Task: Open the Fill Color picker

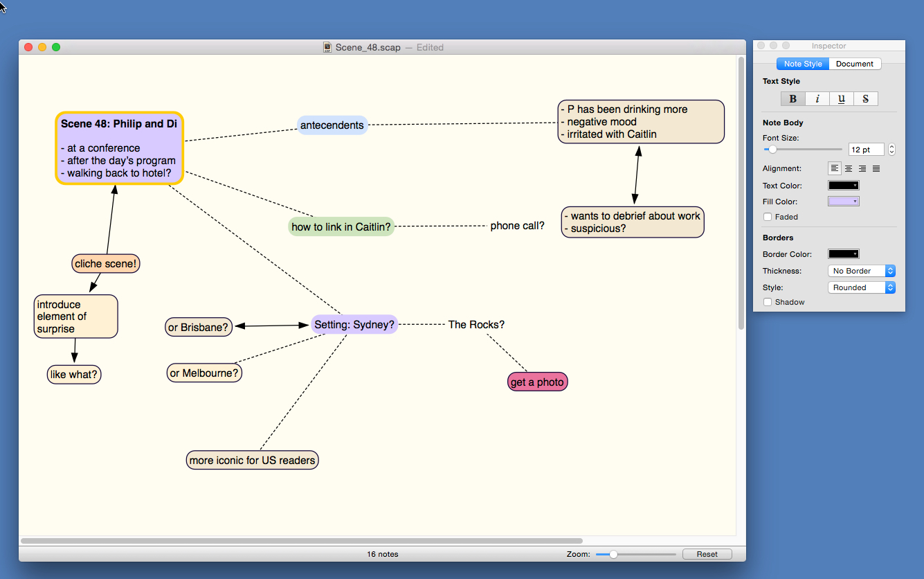Action: click(x=844, y=202)
